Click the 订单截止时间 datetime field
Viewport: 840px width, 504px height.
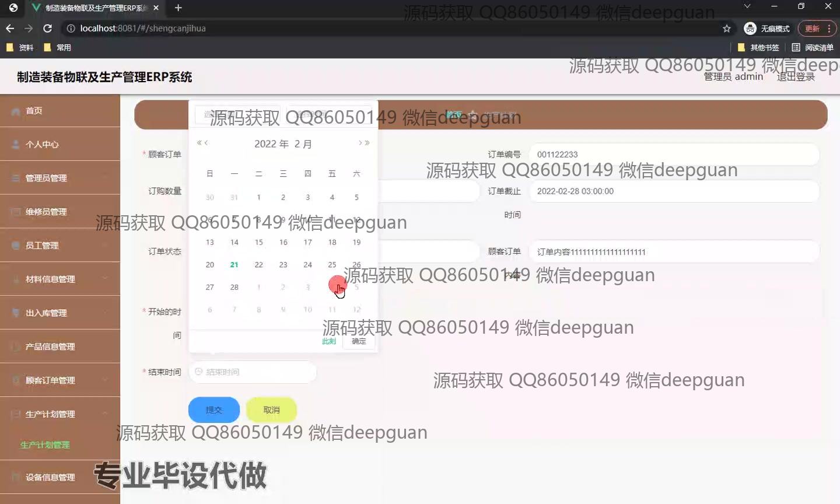(674, 191)
